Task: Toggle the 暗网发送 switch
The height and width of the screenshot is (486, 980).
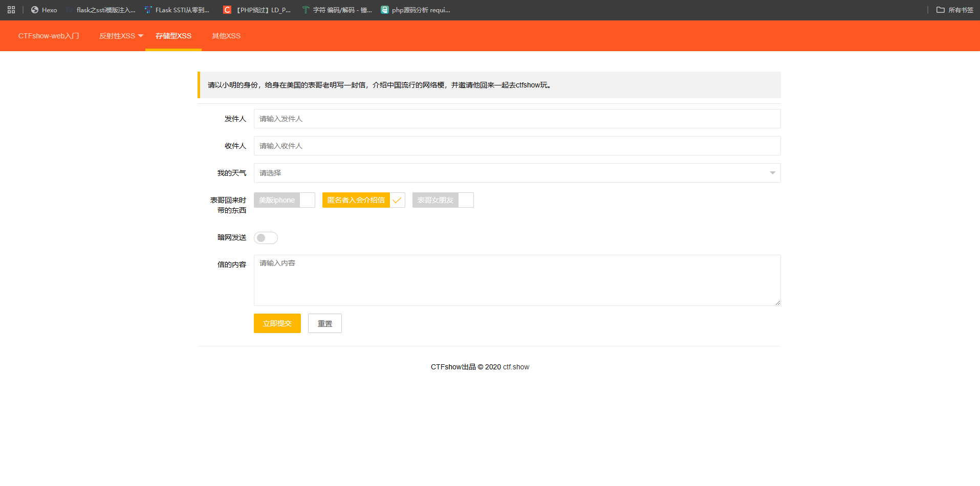Action: tap(266, 238)
